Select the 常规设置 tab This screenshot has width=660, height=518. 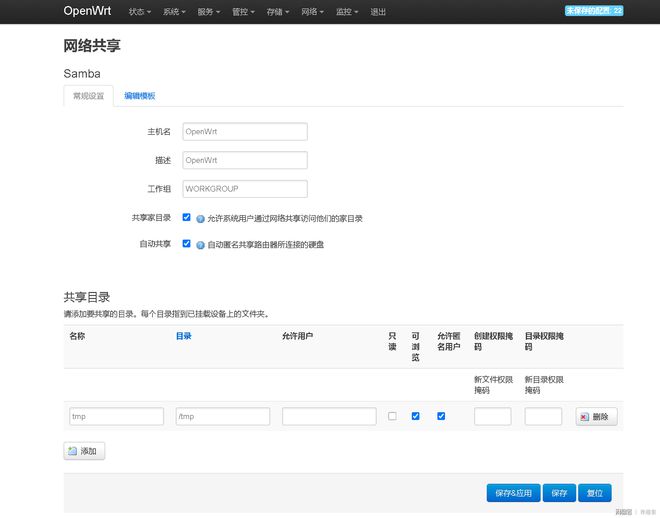click(x=88, y=96)
